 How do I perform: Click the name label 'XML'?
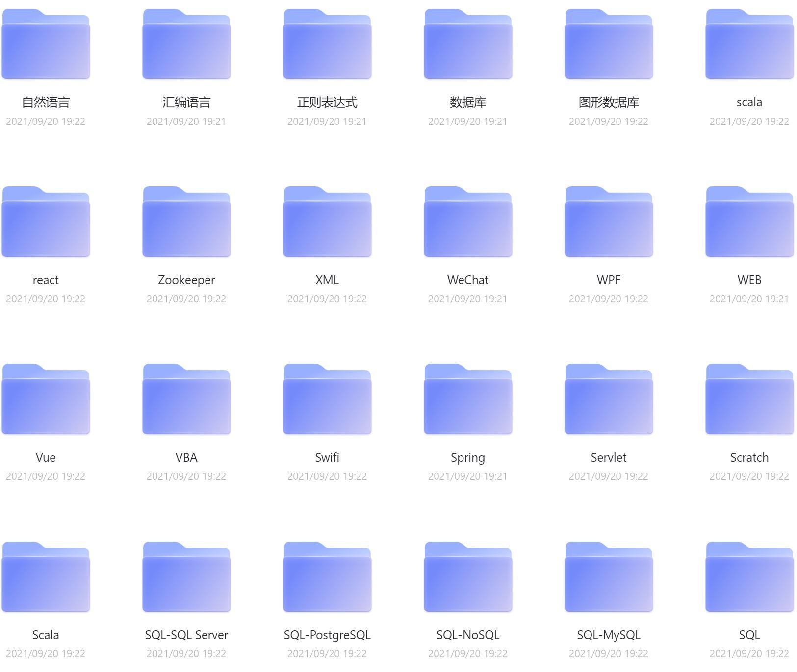[327, 280]
